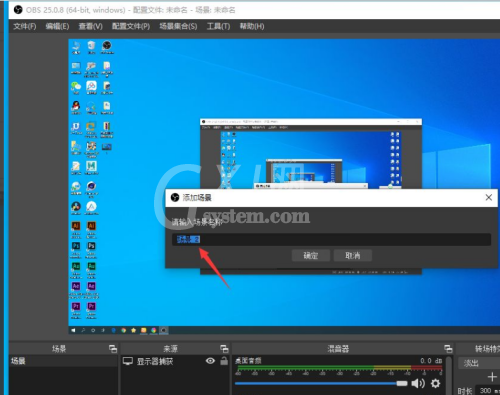Click the Start button in preview taskbar
The image size is (500, 395).
tap(73, 330)
